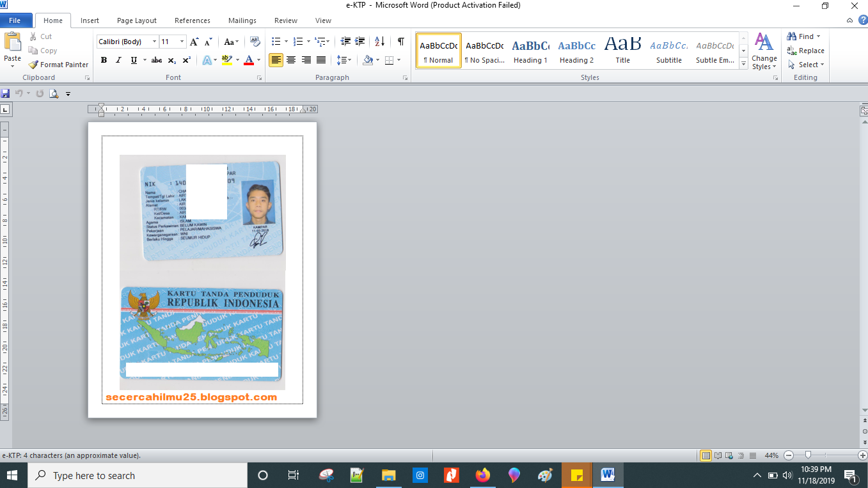Screen dimensions: 868x488
Task: Apply the yellow text highlight color
Action: click(x=227, y=60)
